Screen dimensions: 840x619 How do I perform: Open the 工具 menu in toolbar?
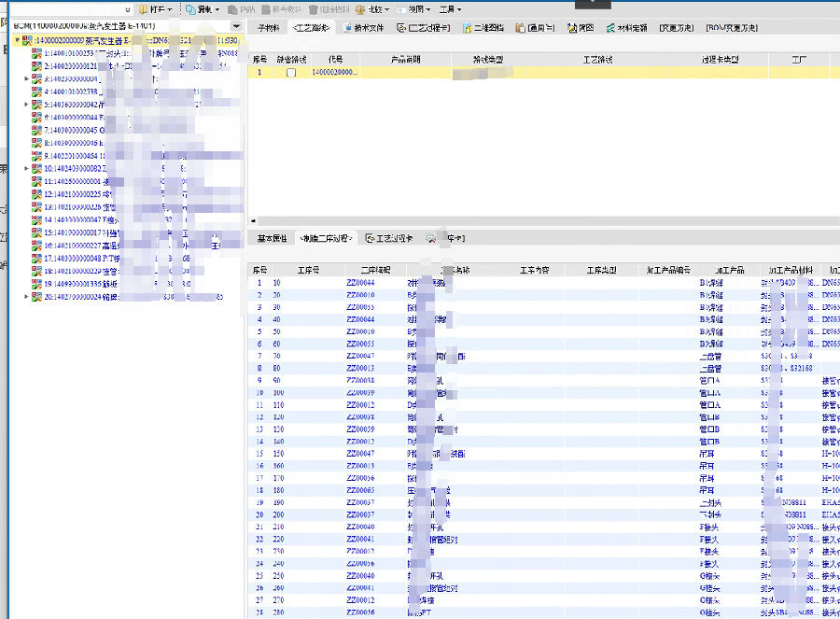(452, 9)
